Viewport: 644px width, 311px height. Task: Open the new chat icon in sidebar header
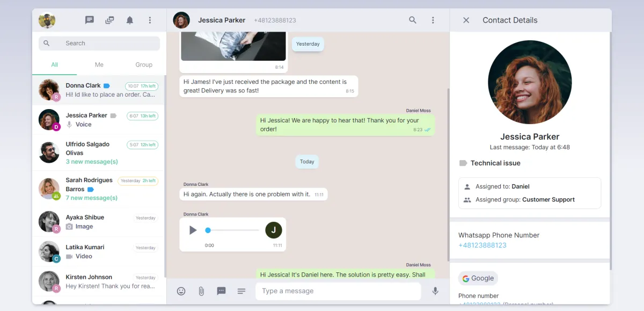click(90, 20)
